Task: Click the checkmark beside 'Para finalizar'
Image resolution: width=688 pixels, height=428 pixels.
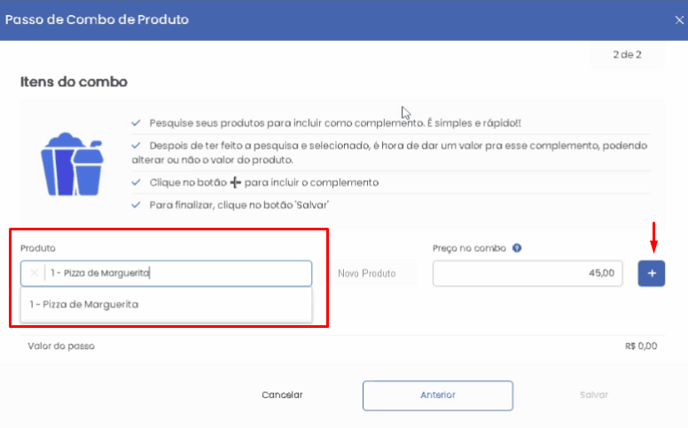Action: [136, 205]
